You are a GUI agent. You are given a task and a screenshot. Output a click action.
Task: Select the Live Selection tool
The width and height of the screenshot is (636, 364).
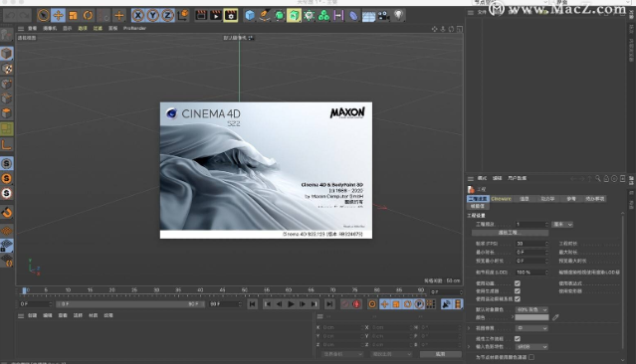[x=43, y=15]
